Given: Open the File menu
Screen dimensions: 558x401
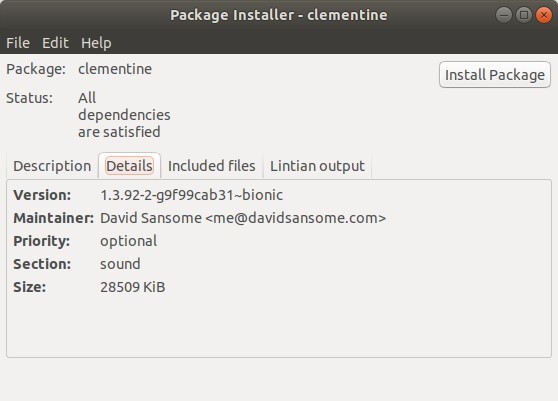Looking at the screenshot, I should tap(18, 43).
